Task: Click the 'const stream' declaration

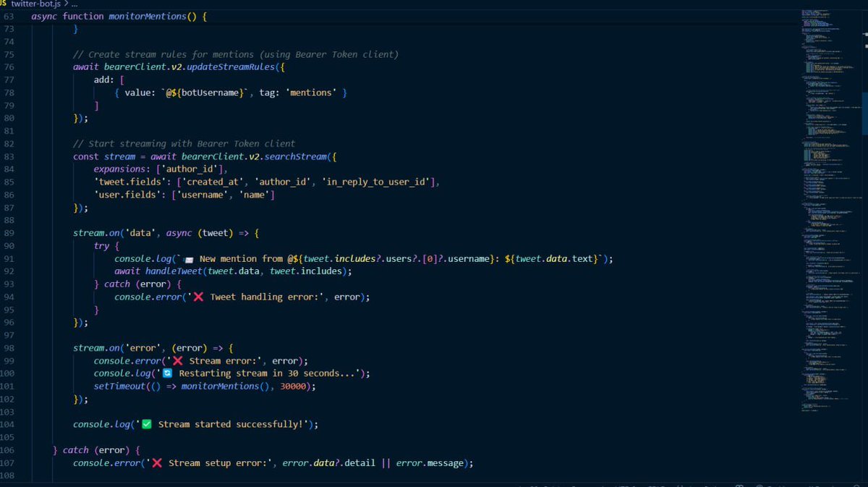Action: click(104, 156)
